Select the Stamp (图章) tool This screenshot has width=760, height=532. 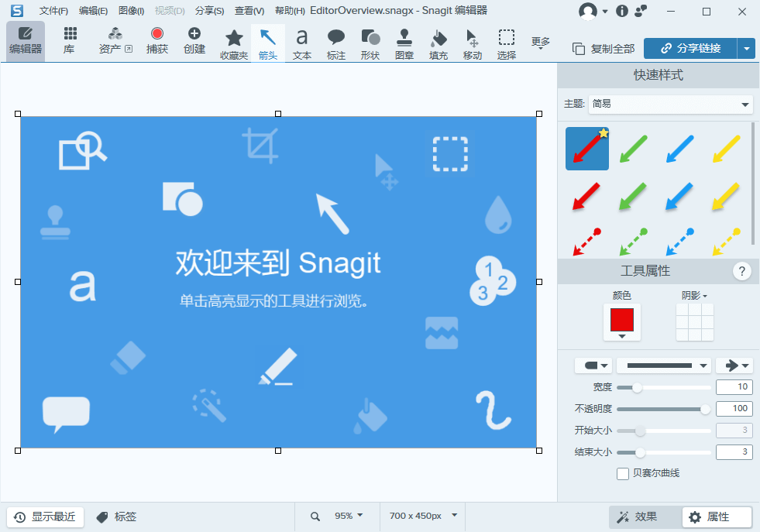tap(404, 42)
